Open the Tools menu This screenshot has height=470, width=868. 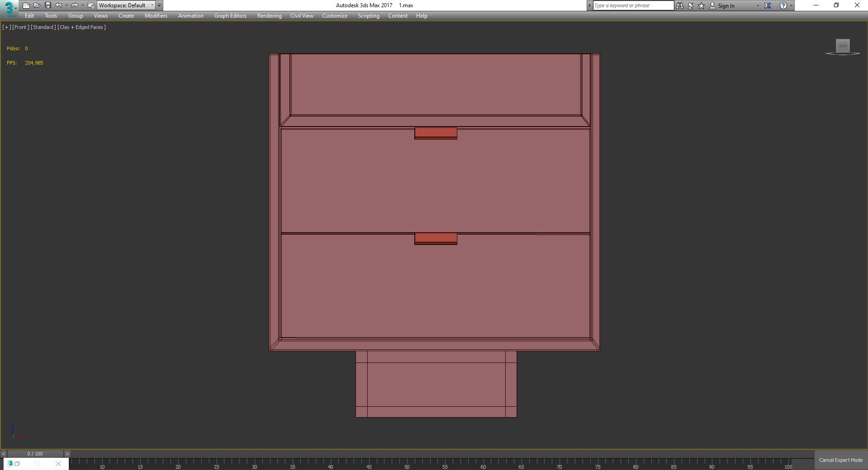coord(51,16)
